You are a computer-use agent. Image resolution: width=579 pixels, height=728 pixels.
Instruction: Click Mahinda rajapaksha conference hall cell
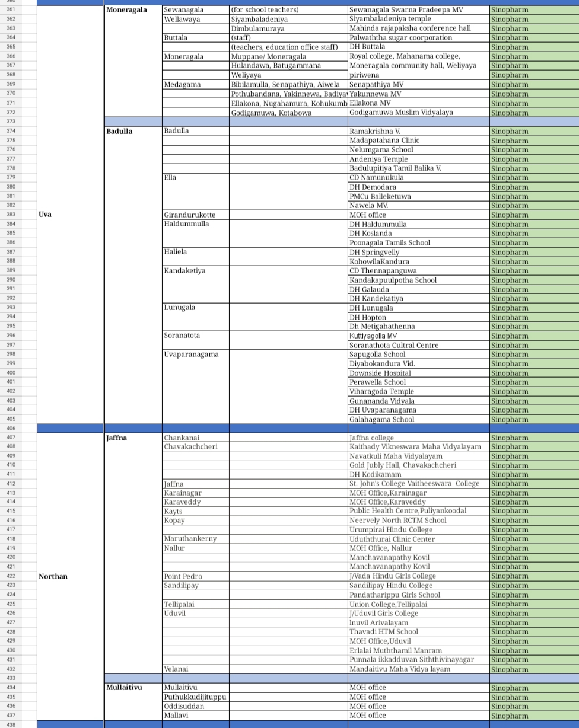tap(419, 28)
